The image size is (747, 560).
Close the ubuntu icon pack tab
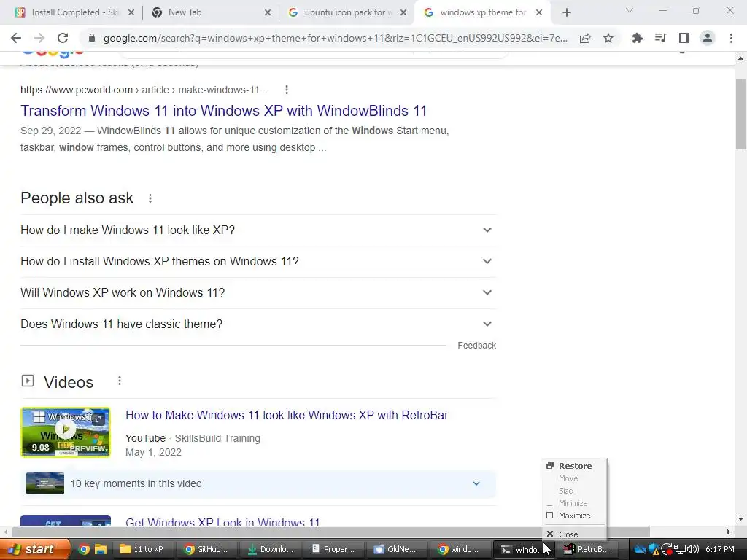click(x=403, y=13)
